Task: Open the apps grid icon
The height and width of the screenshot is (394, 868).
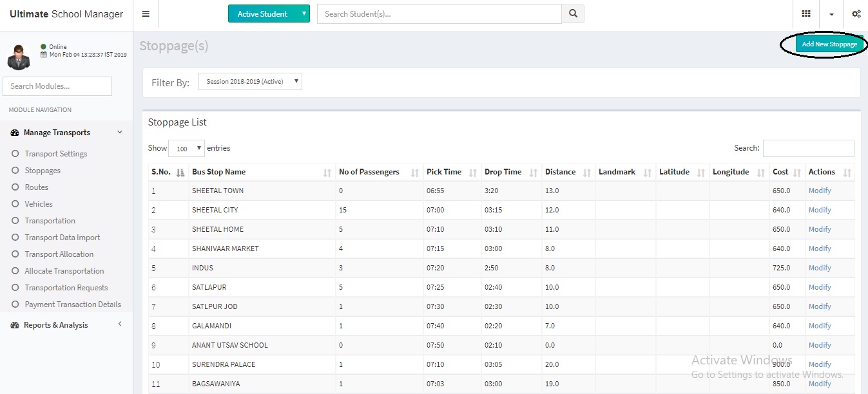Action: [805, 14]
